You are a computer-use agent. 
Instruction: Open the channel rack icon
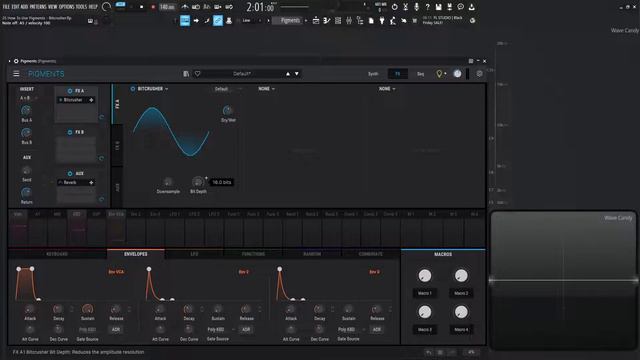338,20
